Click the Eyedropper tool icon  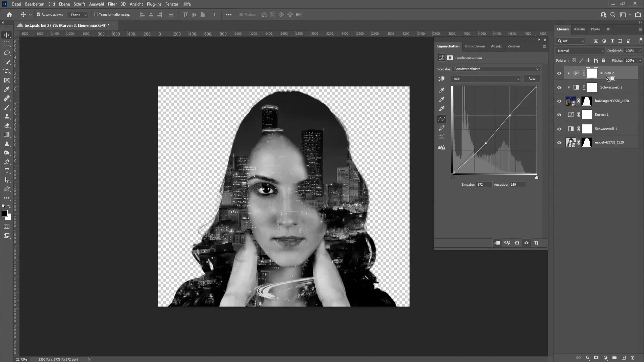(7, 89)
